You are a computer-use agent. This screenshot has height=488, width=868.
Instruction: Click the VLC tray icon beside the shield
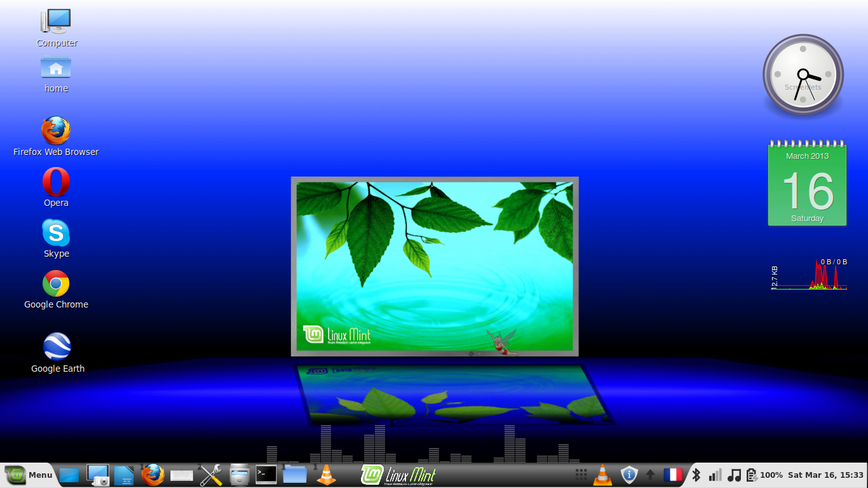[602, 475]
